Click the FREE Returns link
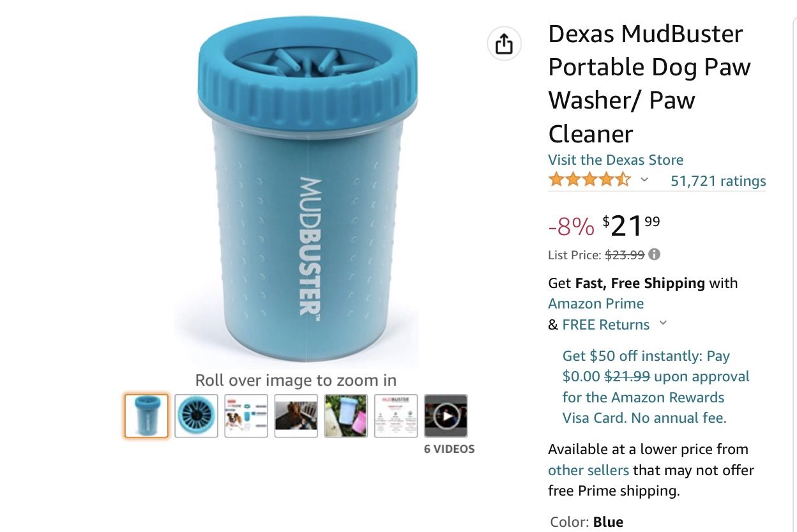797x532 pixels. [x=605, y=324]
